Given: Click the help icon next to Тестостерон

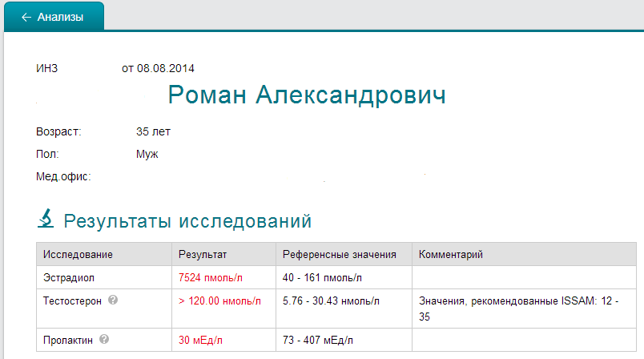Looking at the screenshot, I should pyautogui.click(x=113, y=301).
